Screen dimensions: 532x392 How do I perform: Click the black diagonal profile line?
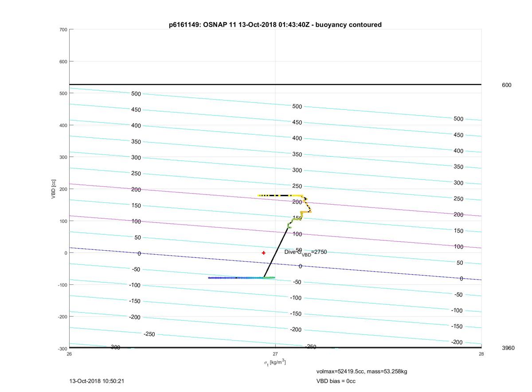point(276,252)
